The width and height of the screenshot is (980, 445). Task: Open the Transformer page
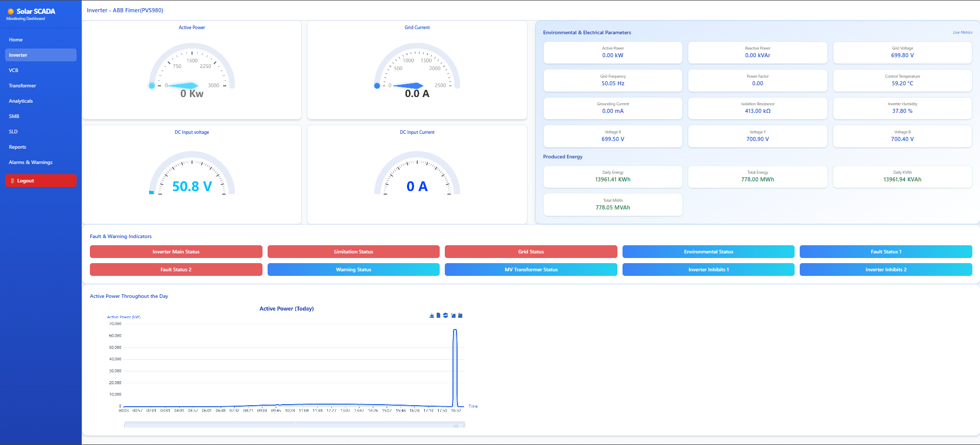22,86
